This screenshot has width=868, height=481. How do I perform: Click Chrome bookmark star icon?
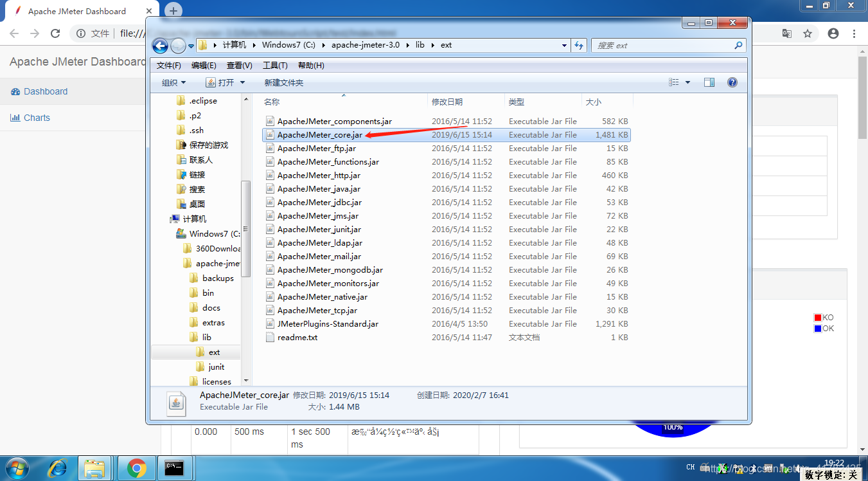pyautogui.click(x=808, y=33)
